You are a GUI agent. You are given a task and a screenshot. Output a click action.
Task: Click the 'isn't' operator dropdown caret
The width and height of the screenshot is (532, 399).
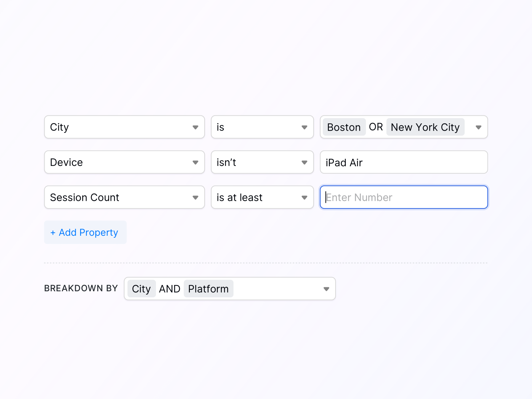point(304,163)
